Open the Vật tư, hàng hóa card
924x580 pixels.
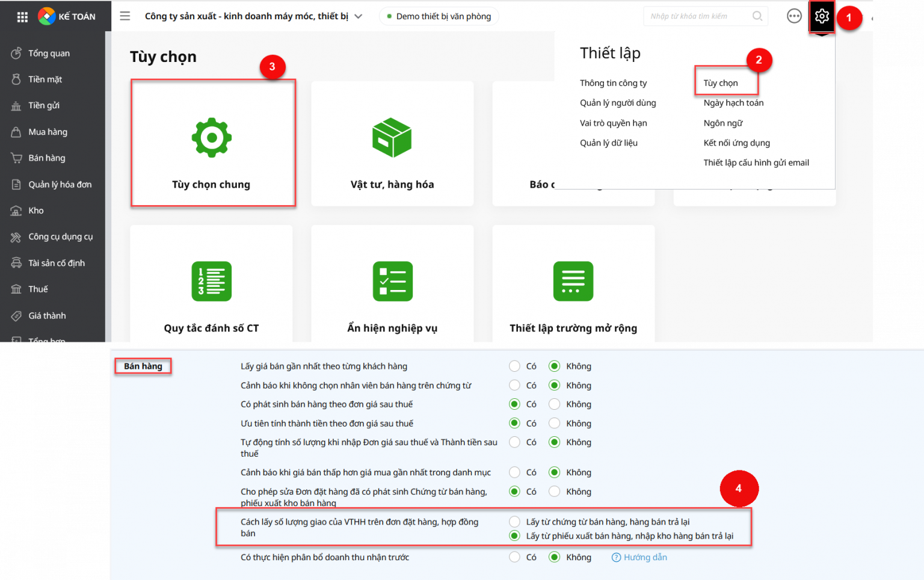392,144
